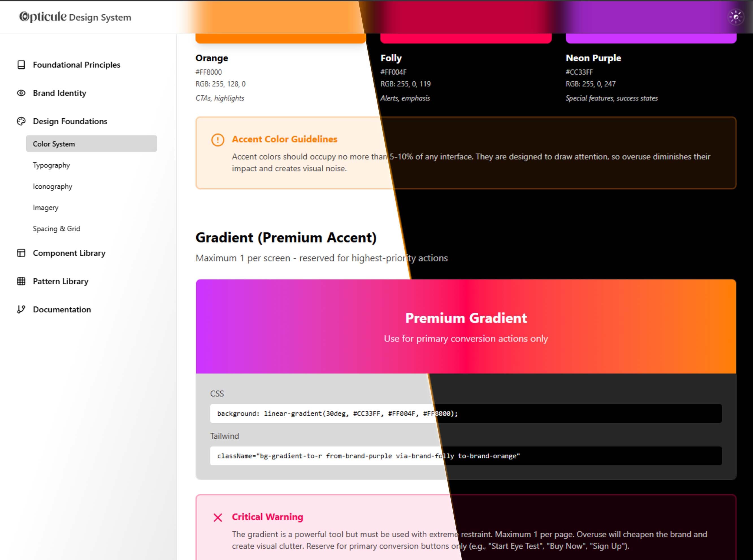Click the Pattern Library grid icon
The image size is (753, 560).
click(x=21, y=281)
